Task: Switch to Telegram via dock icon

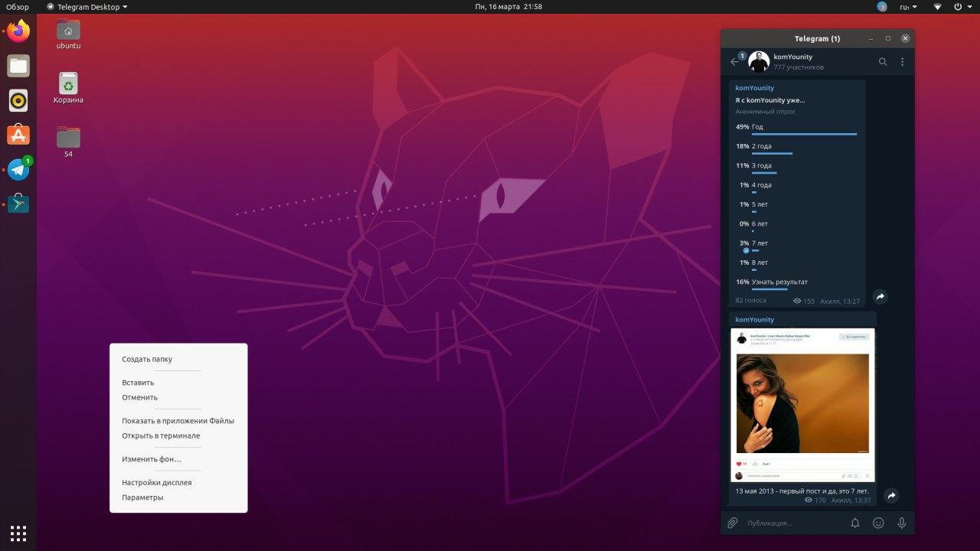Action: coord(18,169)
